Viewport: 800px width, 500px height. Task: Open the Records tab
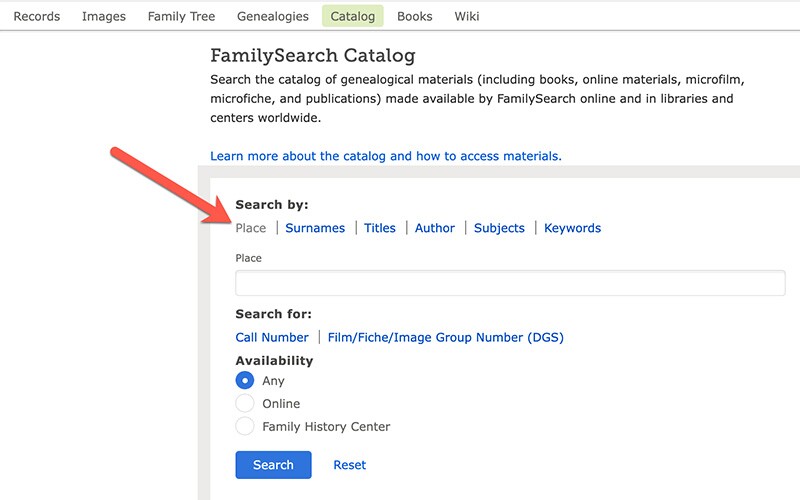click(37, 16)
